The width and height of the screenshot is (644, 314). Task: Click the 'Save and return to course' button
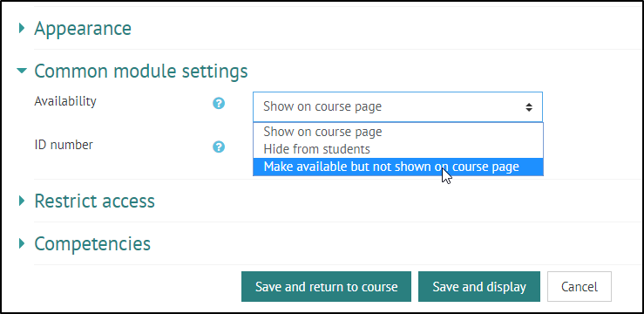pos(326,286)
